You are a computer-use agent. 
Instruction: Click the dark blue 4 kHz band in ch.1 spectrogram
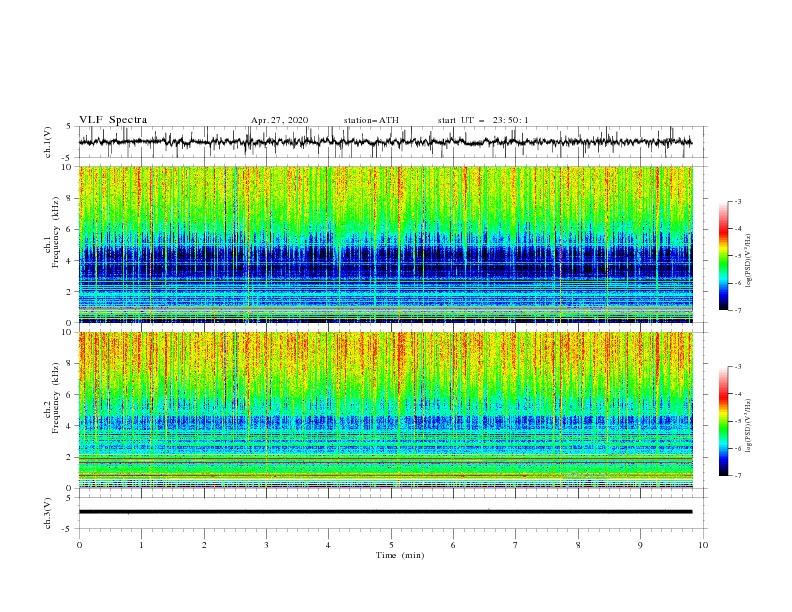click(385, 261)
